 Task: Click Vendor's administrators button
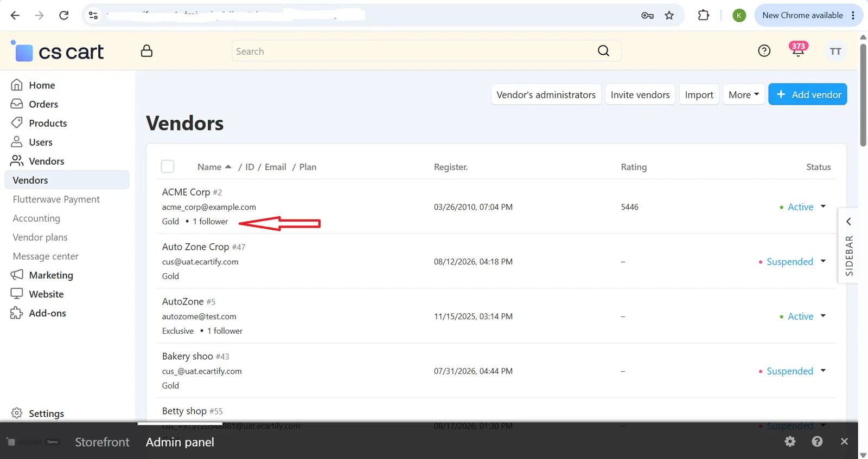[546, 94]
